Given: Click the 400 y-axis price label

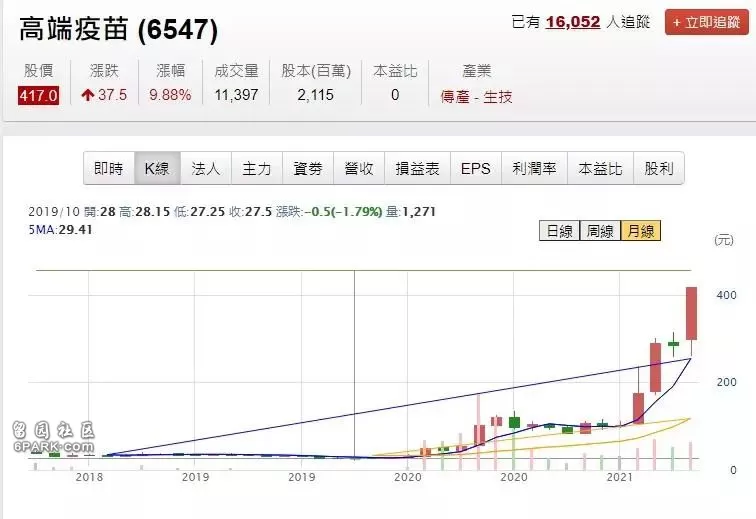Looking at the screenshot, I should coord(727,295).
